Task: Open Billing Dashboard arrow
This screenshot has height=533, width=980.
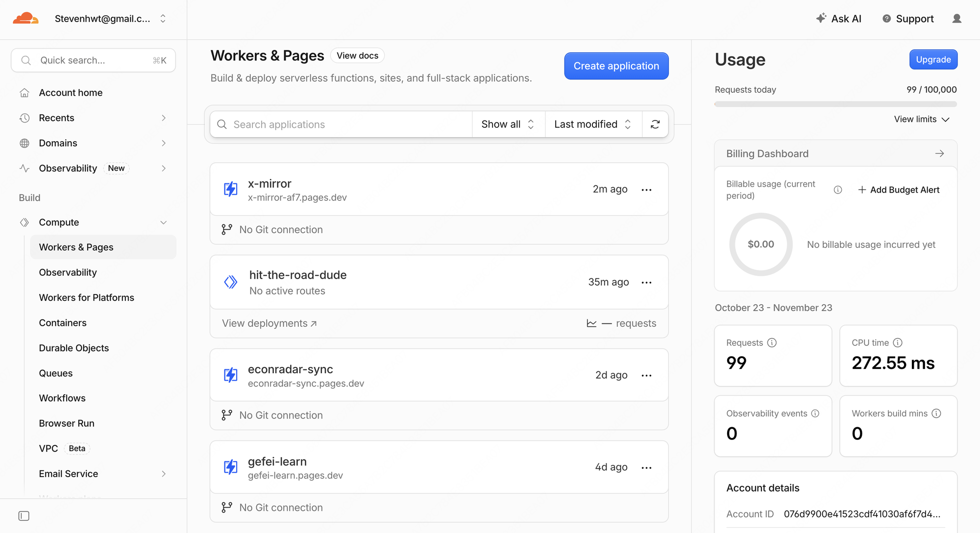Action: tap(939, 153)
